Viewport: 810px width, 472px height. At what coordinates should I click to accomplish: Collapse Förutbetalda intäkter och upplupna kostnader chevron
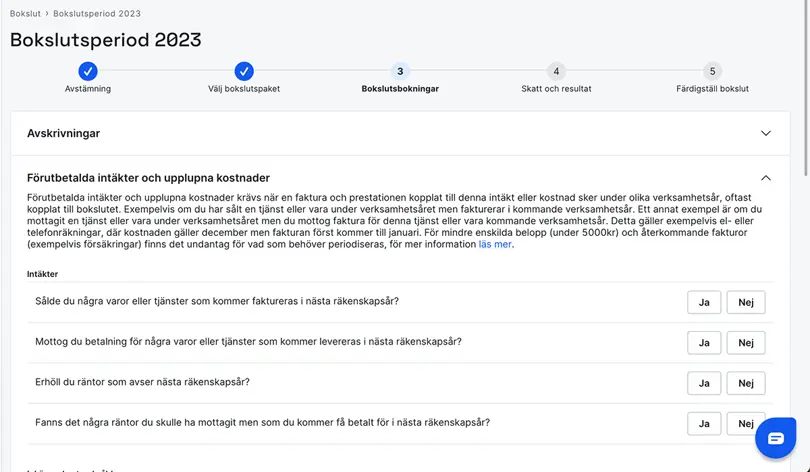[x=766, y=178]
